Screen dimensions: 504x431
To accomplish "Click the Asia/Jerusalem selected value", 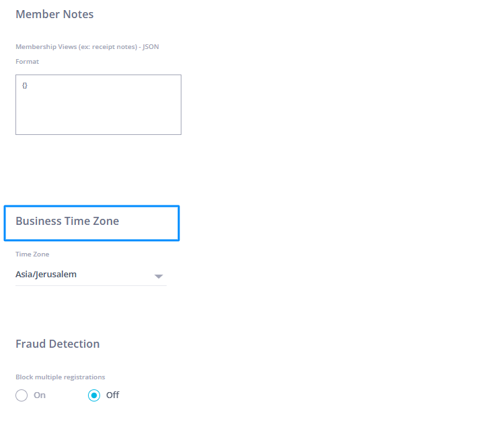I will click(46, 275).
